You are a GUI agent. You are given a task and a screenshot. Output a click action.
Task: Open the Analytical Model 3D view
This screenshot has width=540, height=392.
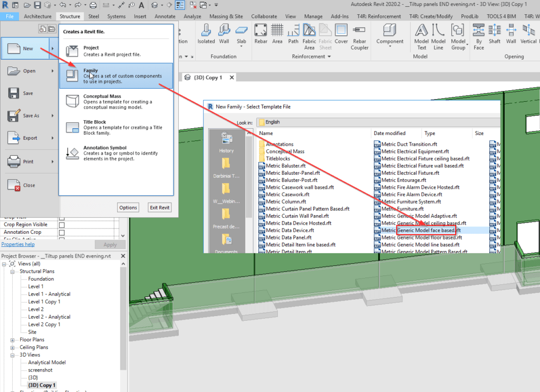47,362
